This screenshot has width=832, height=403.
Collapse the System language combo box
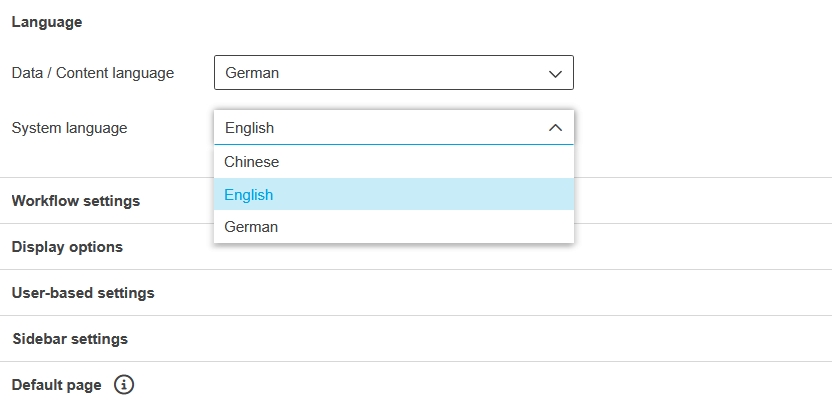pyautogui.click(x=393, y=128)
